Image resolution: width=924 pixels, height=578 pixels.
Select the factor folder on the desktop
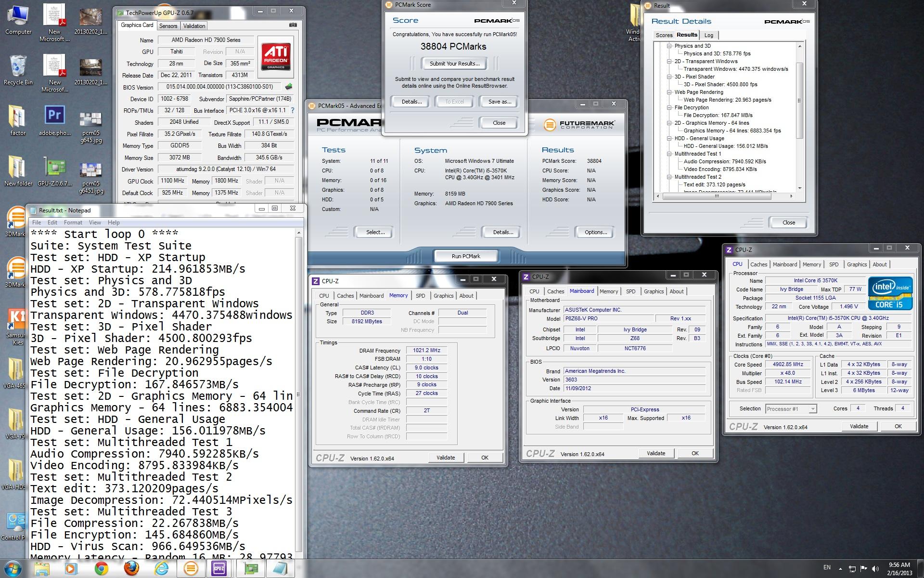click(18, 121)
